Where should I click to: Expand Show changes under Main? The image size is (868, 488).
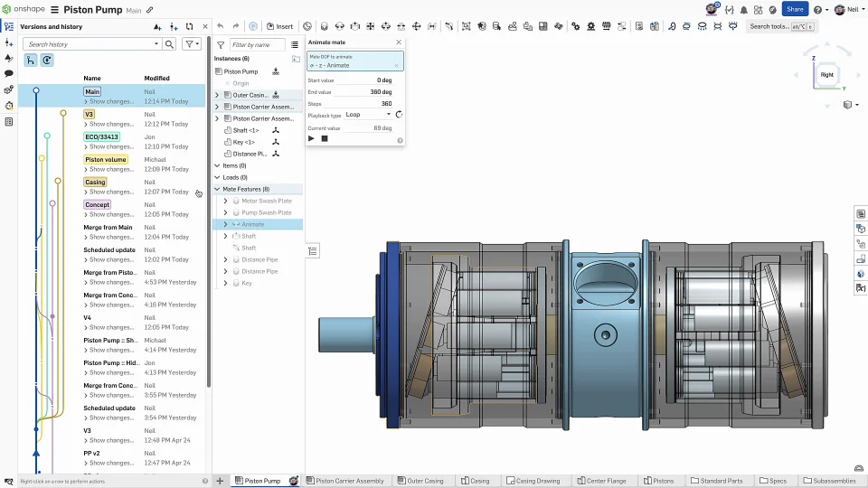pyautogui.click(x=109, y=102)
